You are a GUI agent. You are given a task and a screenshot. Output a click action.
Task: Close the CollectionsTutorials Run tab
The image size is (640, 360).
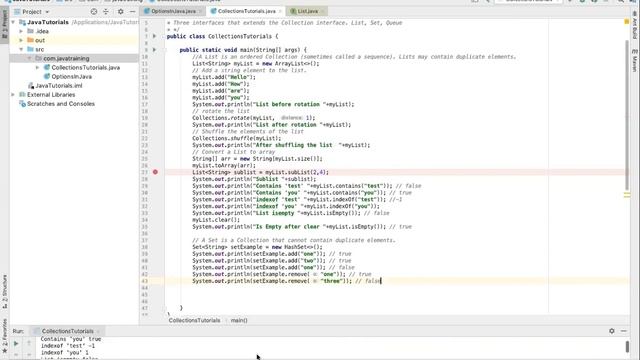click(98, 331)
